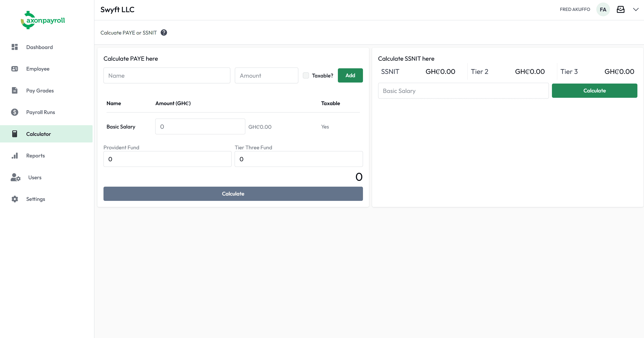This screenshot has width=644, height=338.
Task: Click the GH₵0.00 beside Basic Salary field
Action: (260, 127)
